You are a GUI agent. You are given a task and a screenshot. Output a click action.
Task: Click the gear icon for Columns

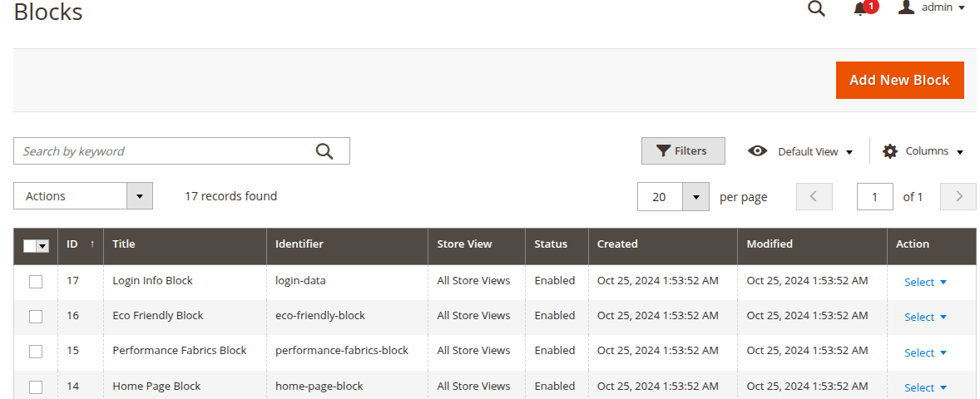[x=890, y=151]
